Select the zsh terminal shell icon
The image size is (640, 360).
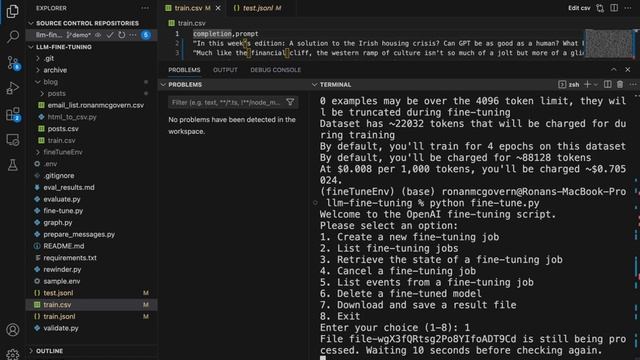562,84
